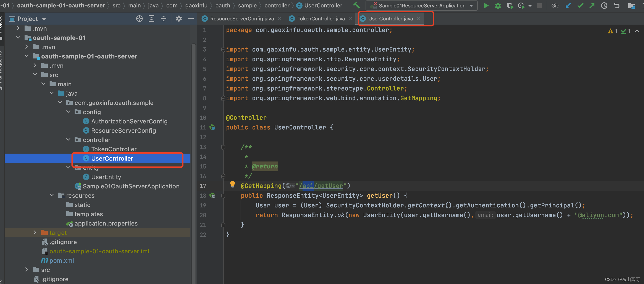Select the templates folder

click(x=88, y=214)
